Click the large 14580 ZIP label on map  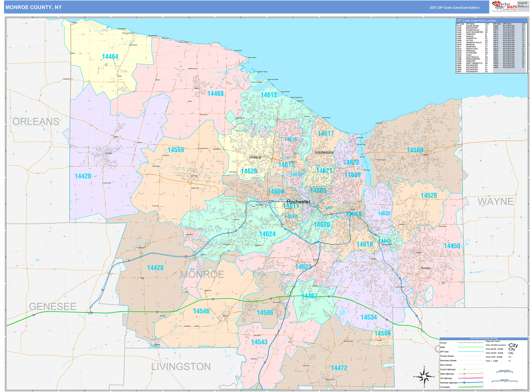pyautogui.click(x=415, y=150)
